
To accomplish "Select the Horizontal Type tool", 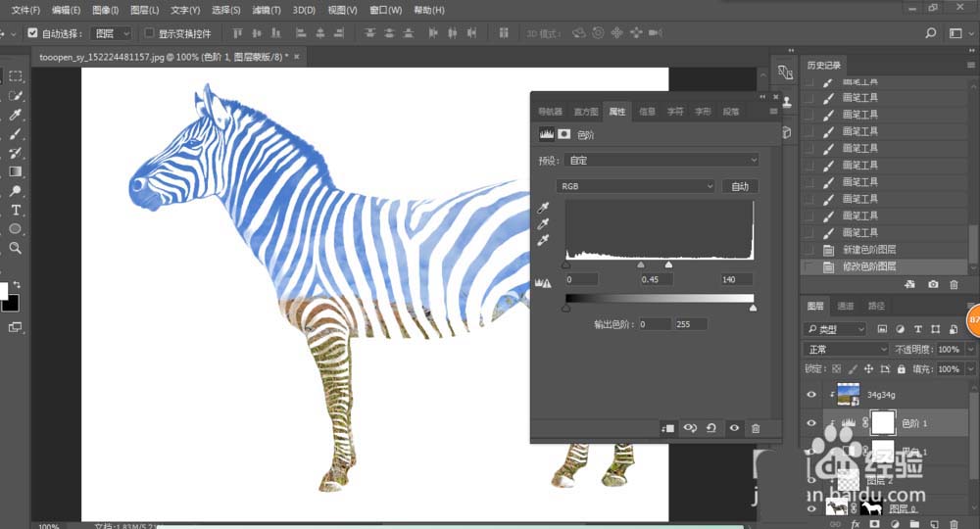I will click(x=16, y=210).
